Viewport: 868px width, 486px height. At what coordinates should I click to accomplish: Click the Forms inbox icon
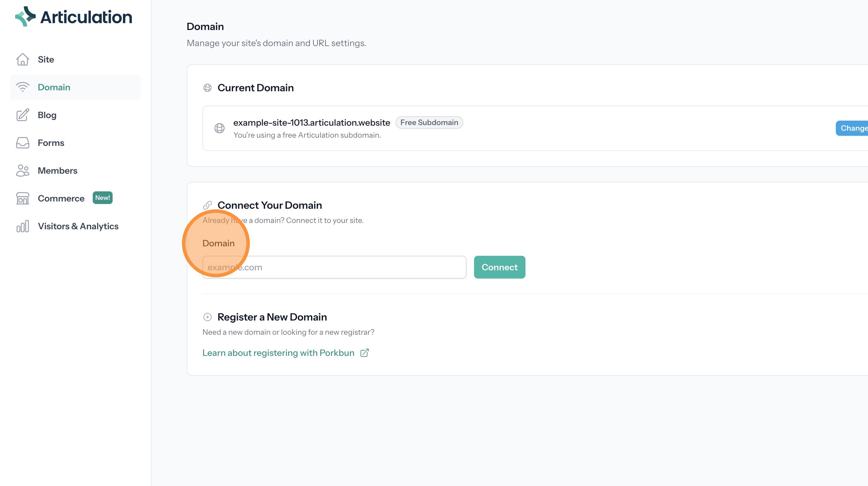click(23, 143)
